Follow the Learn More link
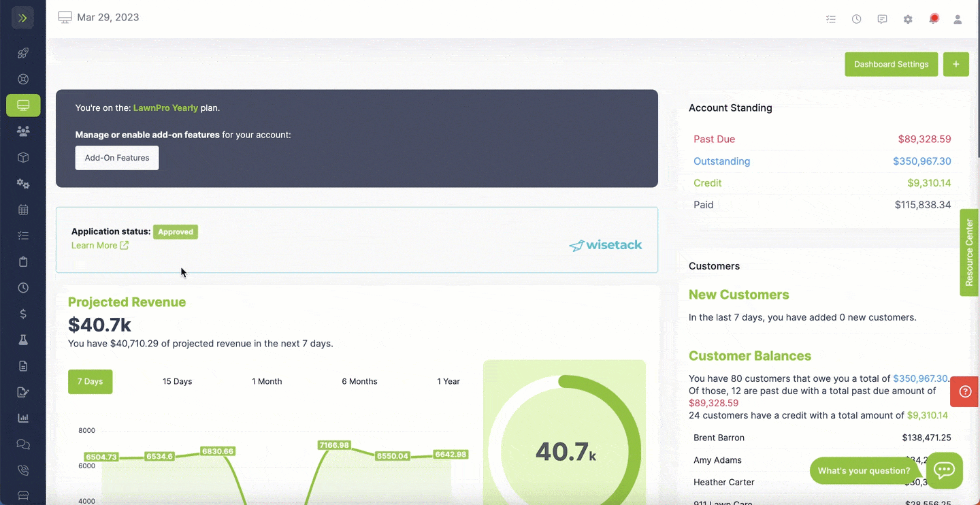Screen dimensions: 980x505 coord(100,246)
